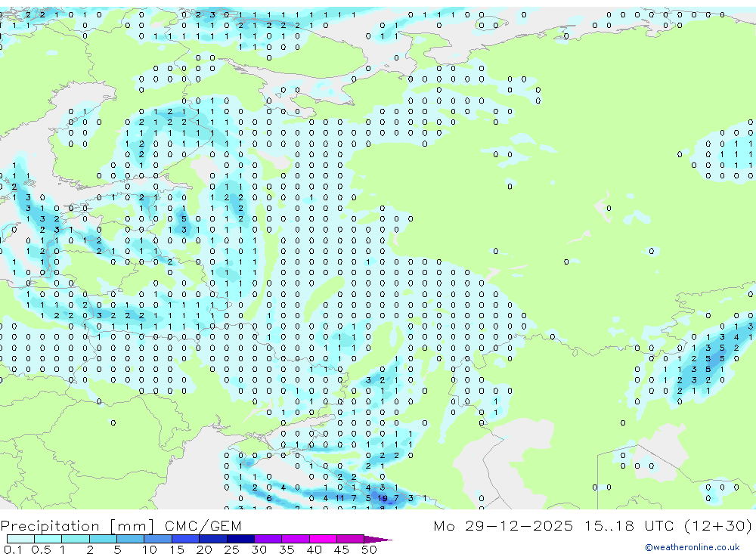Click the 30–35 mm purple legend swatch

pos(268,539)
